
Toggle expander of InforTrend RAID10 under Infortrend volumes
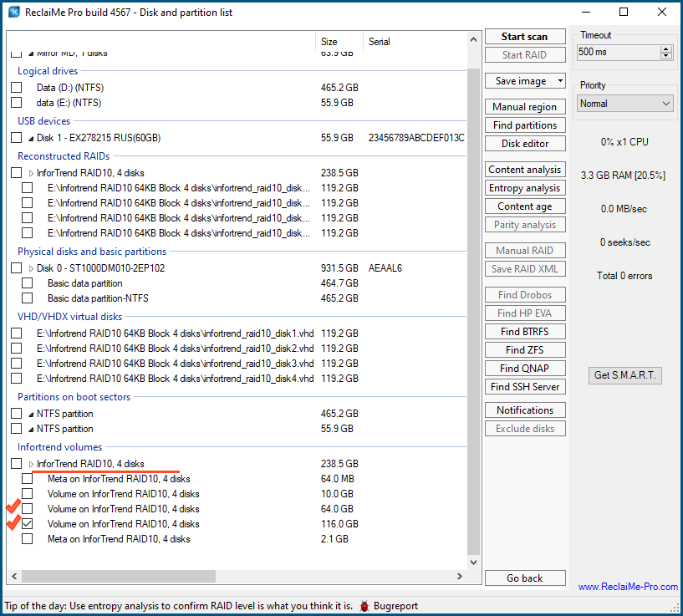[x=31, y=464]
